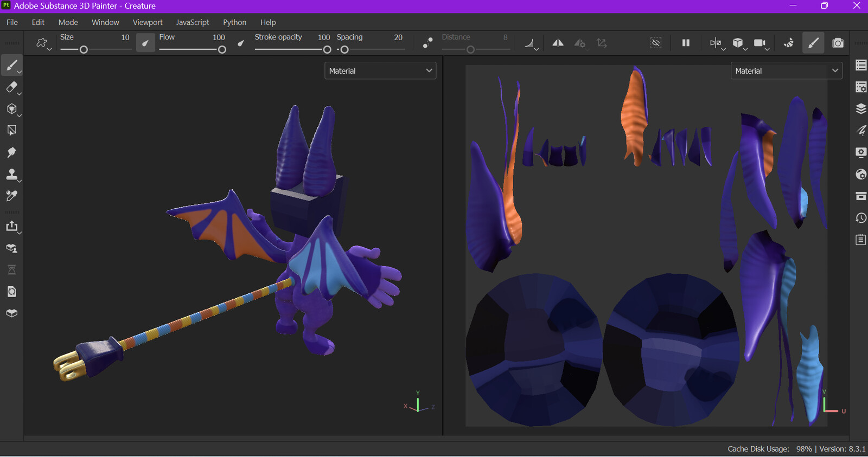Screen dimensions: 868x457
Task: Open the Resources Updater icon
Action: (x=11, y=292)
